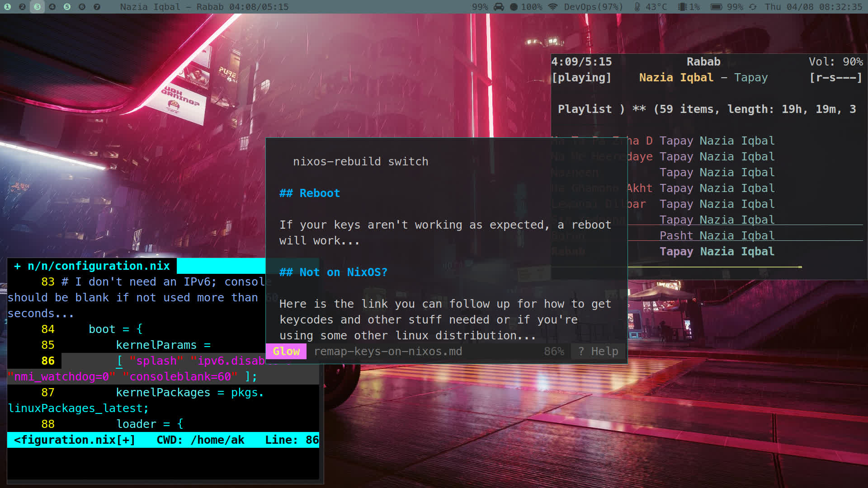Click the refresh arrows icon near the date
The width and height of the screenshot is (868, 488).
coord(753,7)
